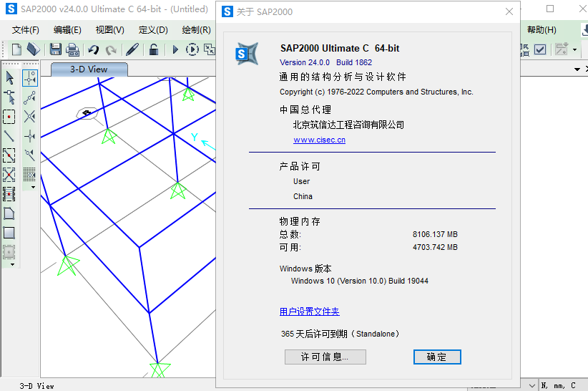Click the '3-D View' status bar label
Image resolution: width=588 pixels, height=391 pixels.
[36, 386]
